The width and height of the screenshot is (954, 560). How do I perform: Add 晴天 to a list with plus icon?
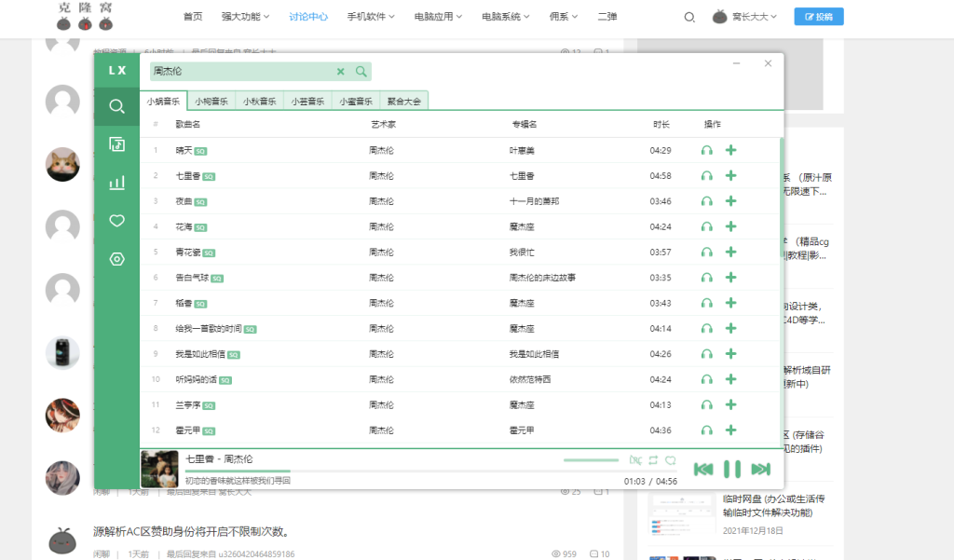pos(730,150)
